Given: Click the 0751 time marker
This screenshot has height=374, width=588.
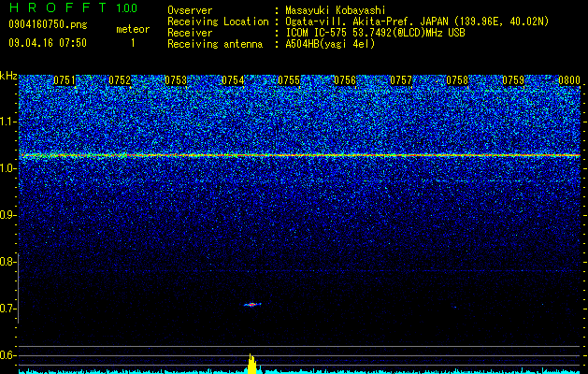Looking at the screenshot, I should click(65, 80).
